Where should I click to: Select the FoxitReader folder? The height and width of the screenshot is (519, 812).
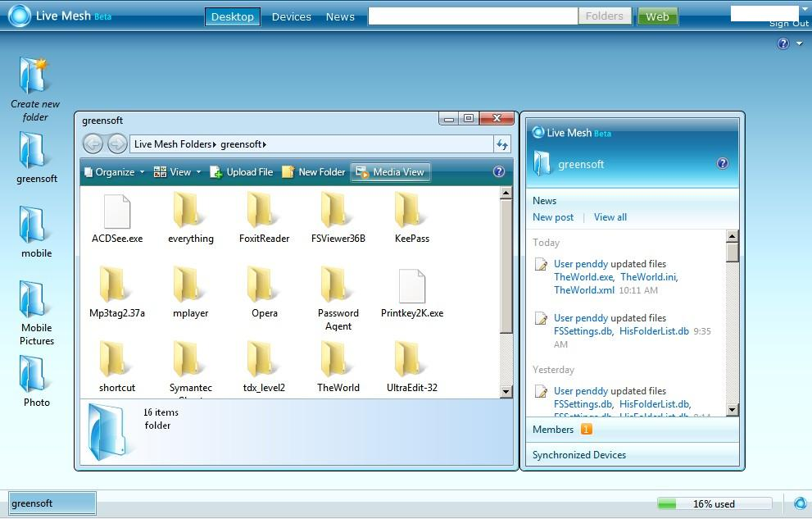(264, 219)
